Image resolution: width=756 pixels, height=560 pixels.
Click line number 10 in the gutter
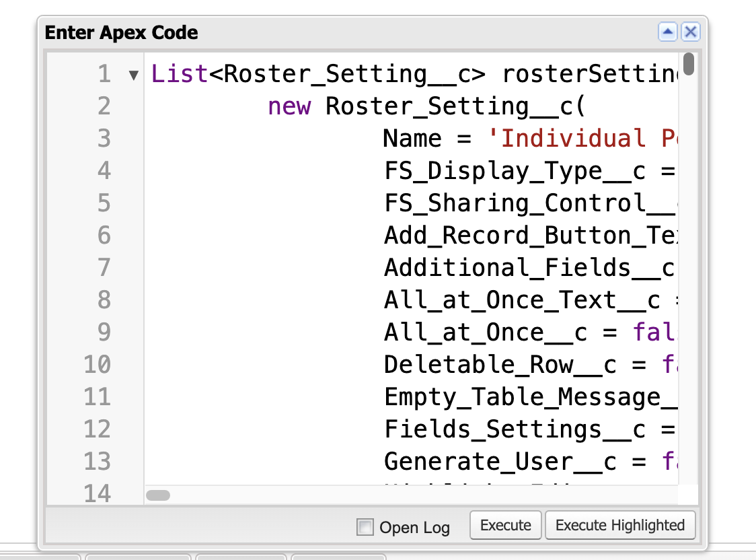(98, 365)
